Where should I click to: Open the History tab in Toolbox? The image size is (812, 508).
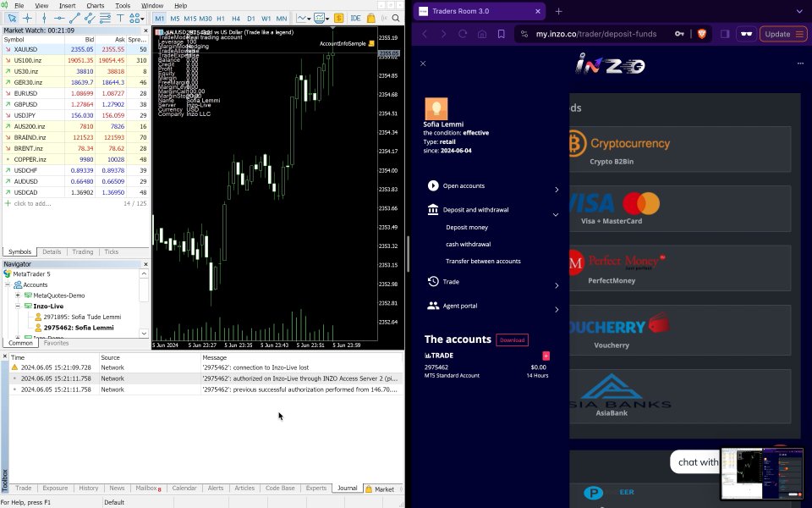tap(89, 489)
